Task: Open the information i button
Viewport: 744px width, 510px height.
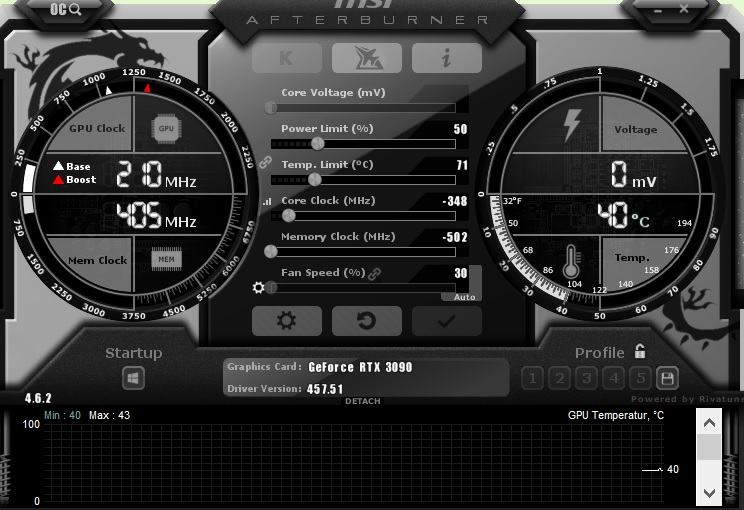Action: coord(447,58)
